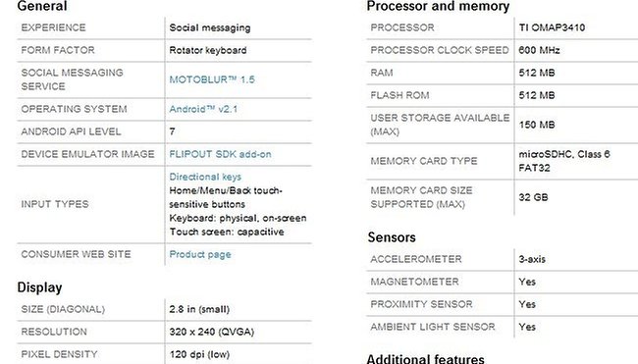Viewport: 638px width, 364px height.
Task: Select the Processor and memory heading
Action: tap(438, 6)
